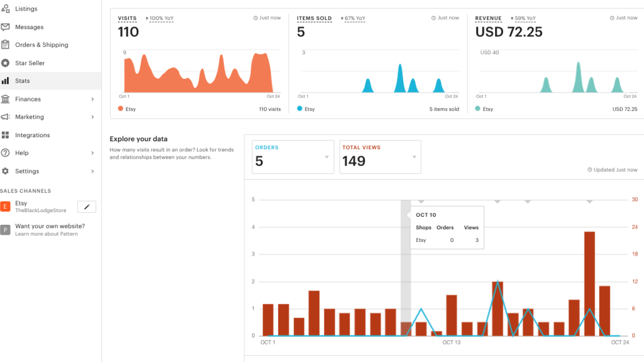Click the clock icon in Revenue card
The width and height of the screenshot is (644, 362).
(x=612, y=18)
